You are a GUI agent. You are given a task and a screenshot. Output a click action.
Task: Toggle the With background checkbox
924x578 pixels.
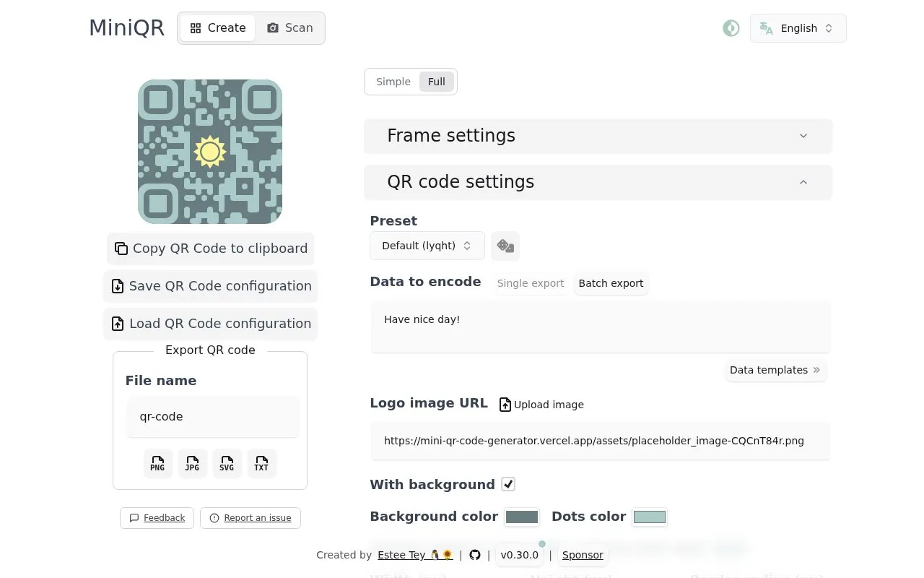click(x=508, y=484)
